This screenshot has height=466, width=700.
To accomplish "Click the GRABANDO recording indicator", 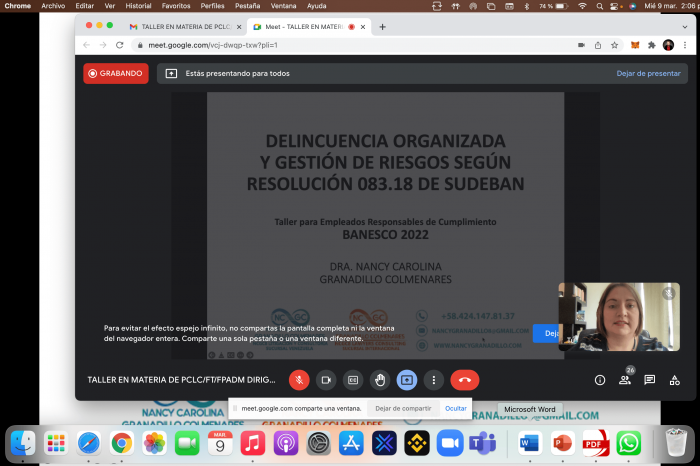I will pos(116,73).
